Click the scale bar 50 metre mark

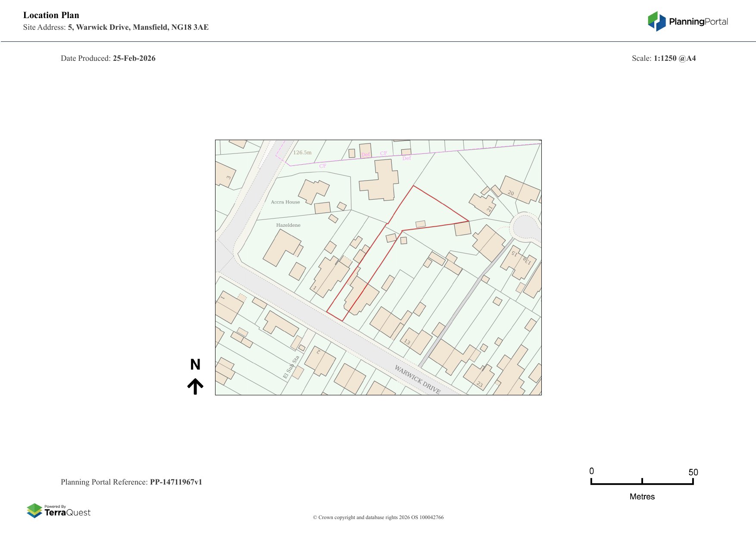[x=693, y=473]
